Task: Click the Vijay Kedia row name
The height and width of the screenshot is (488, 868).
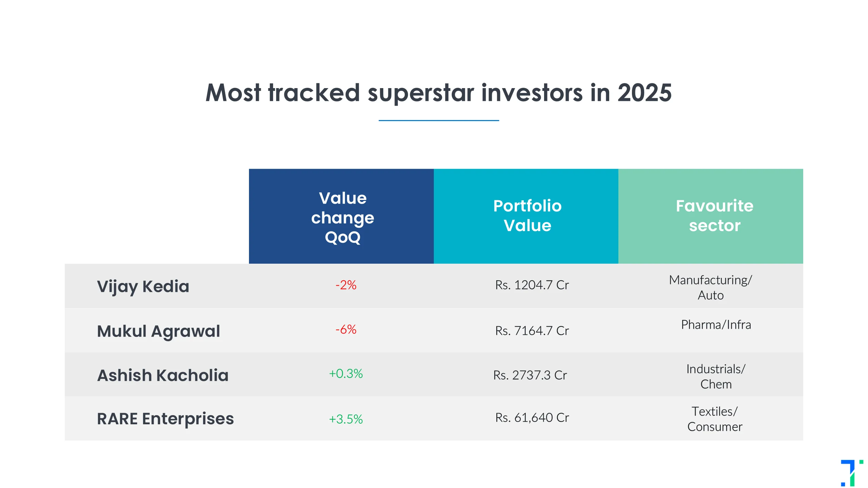Action: [143, 287]
